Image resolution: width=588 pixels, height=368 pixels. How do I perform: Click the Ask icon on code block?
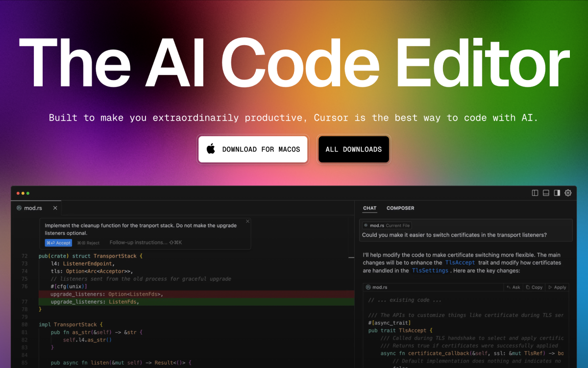(x=514, y=288)
